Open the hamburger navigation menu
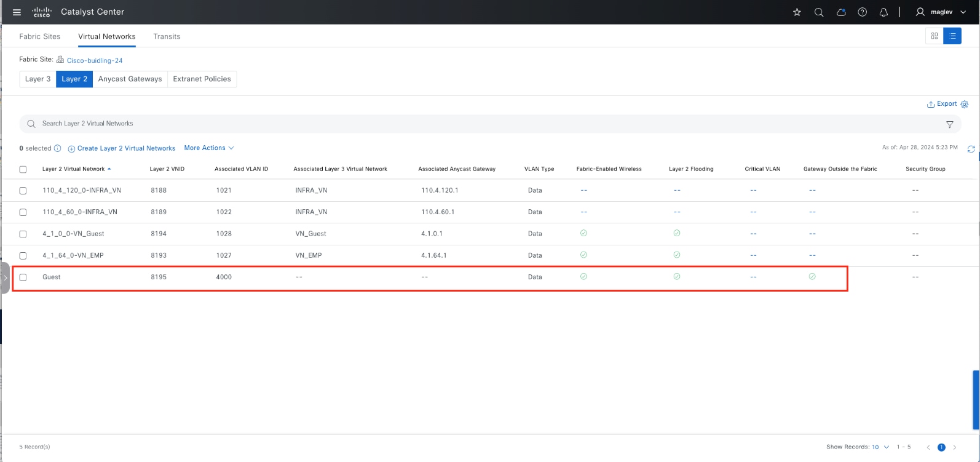The width and height of the screenshot is (980, 462). coord(17,12)
